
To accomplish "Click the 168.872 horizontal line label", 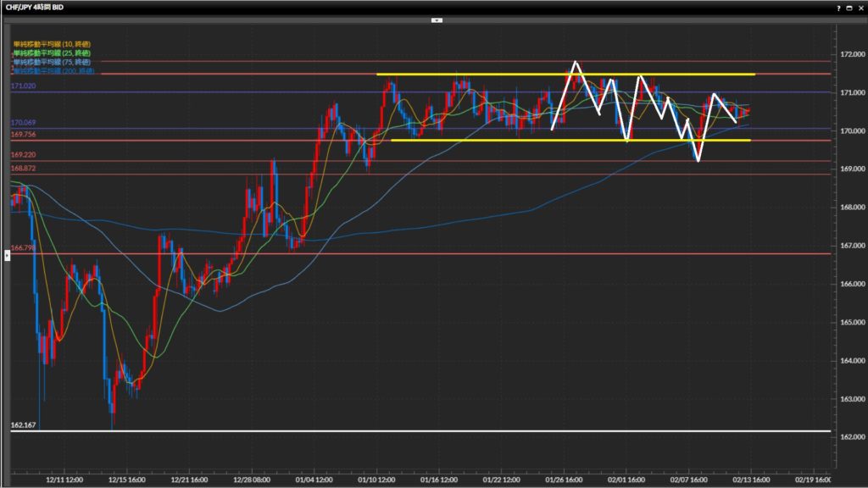I will (x=24, y=169).
